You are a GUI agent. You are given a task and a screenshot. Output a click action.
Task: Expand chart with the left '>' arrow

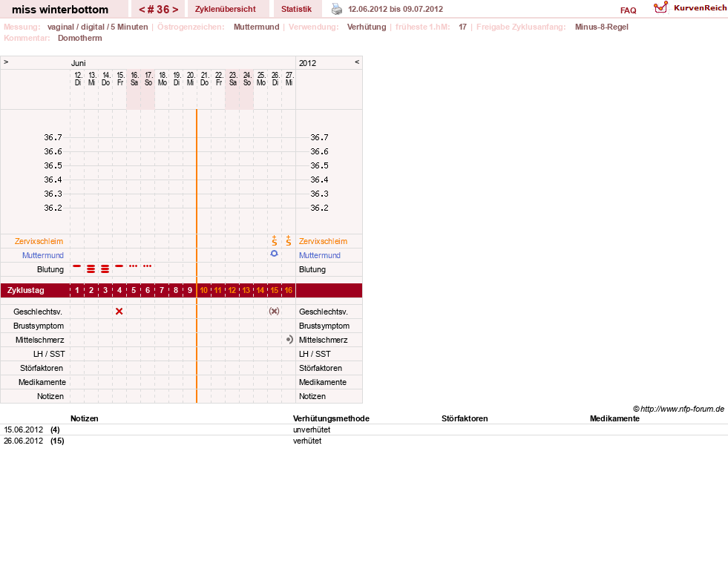coord(6,62)
